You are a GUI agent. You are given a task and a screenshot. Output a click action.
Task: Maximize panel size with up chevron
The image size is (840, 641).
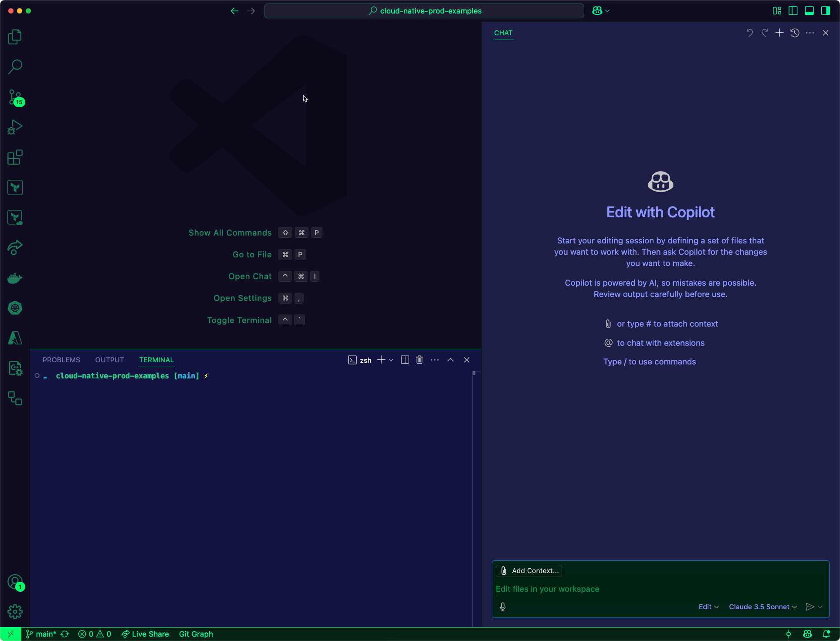pos(450,360)
